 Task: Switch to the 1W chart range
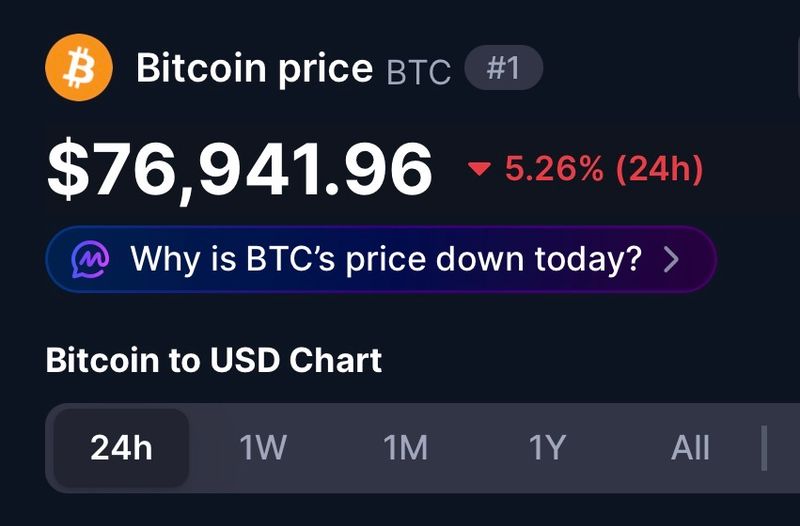tap(263, 448)
